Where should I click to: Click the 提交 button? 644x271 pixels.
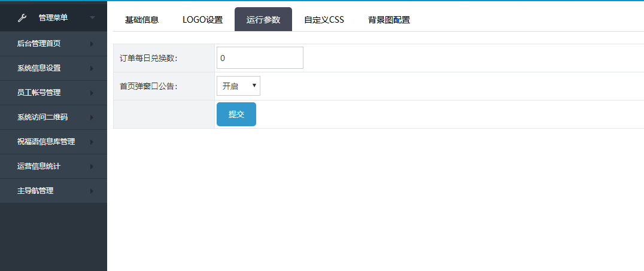point(236,114)
